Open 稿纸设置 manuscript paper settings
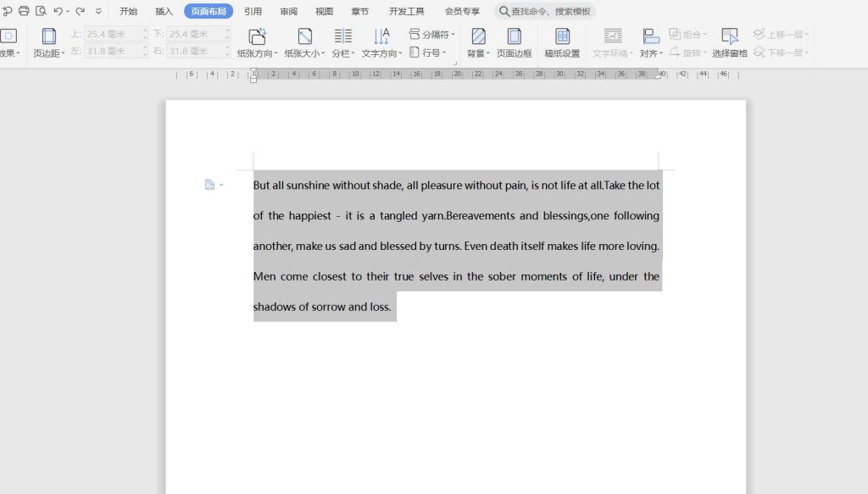This screenshot has width=868, height=494. 562,42
